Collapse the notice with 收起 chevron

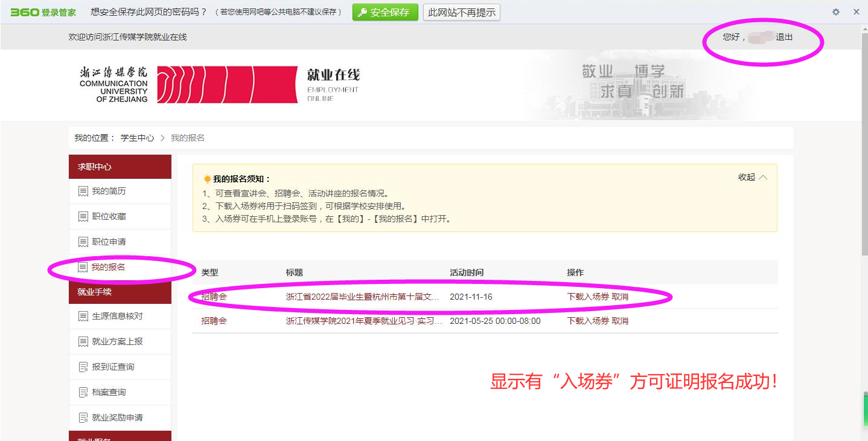pyautogui.click(x=753, y=178)
